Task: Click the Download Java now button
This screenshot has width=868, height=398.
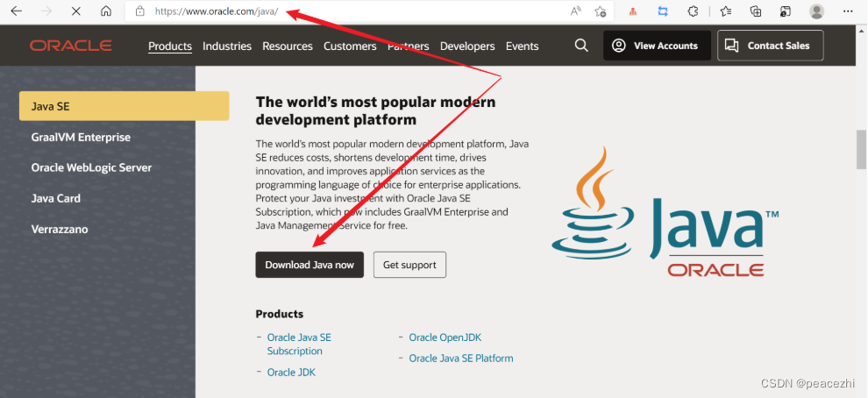Action: tap(309, 265)
